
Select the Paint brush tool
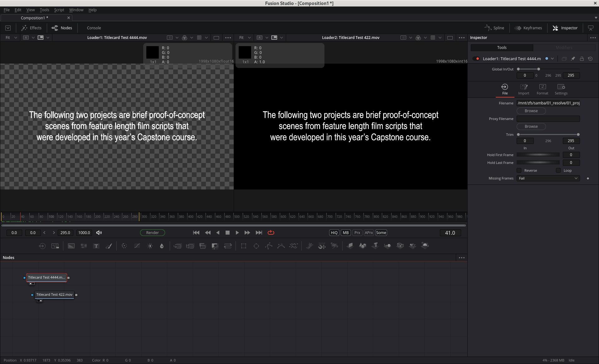109,246
